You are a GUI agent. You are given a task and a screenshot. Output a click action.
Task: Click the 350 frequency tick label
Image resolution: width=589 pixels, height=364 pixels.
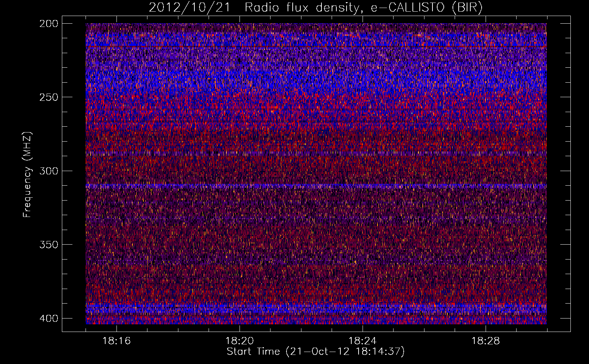[48, 244]
